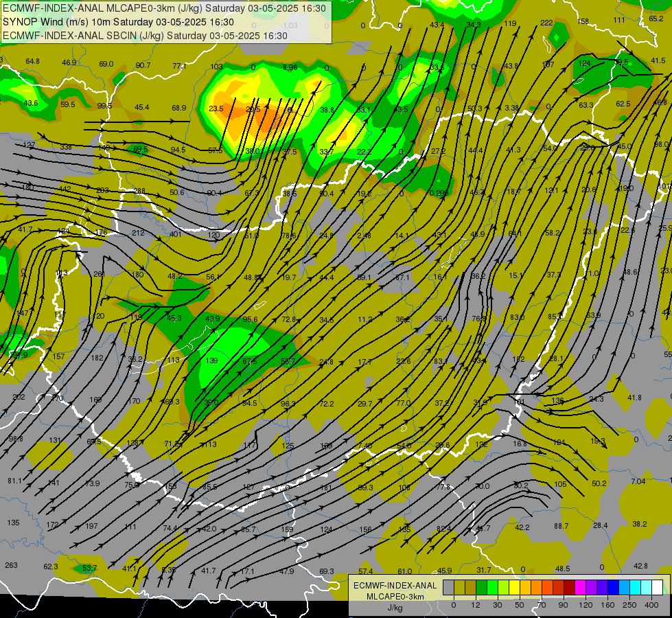Click the map value '172'
672x618 pixels.
pyautogui.click(x=52, y=525)
